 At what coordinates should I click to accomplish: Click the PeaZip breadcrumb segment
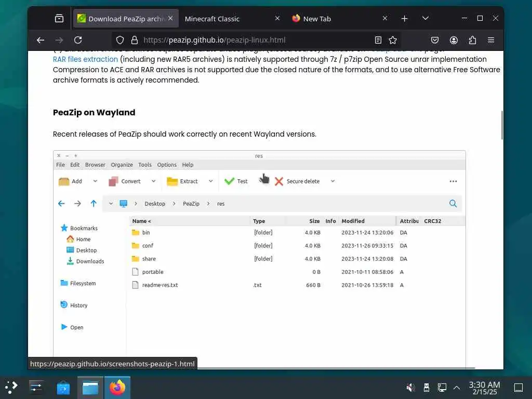[x=191, y=204]
